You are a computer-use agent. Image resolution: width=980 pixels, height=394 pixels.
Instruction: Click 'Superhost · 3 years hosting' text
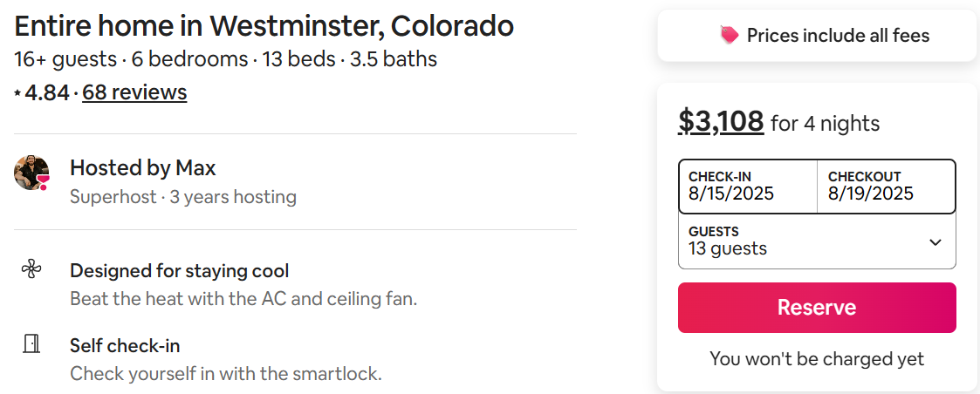click(183, 197)
